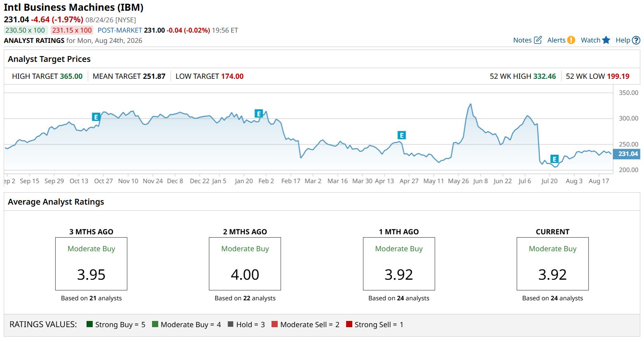Click the Aug 17 date axis label
The height and width of the screenshot is (342, 644).
click(599, 181)
